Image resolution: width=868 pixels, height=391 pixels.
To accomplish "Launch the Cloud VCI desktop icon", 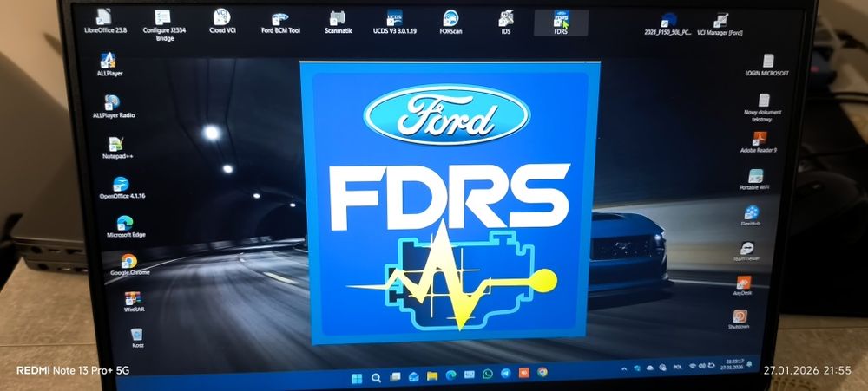I will point(222,21).
